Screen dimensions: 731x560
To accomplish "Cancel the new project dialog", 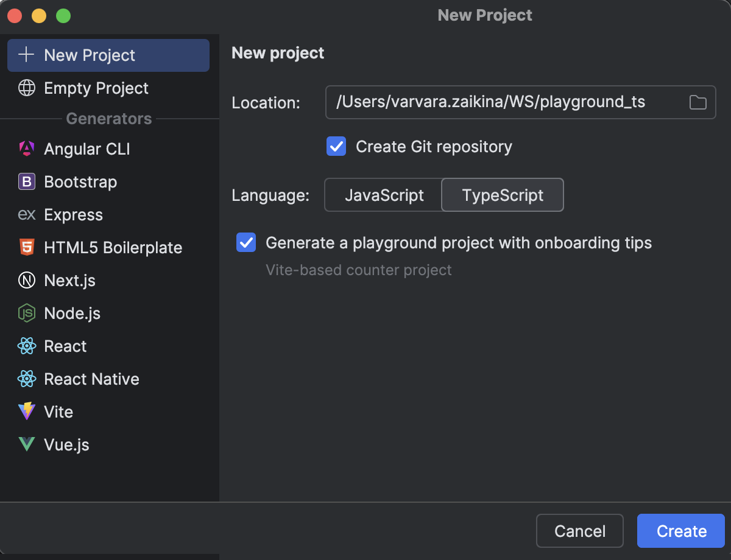I will click(x=579, y=531).
